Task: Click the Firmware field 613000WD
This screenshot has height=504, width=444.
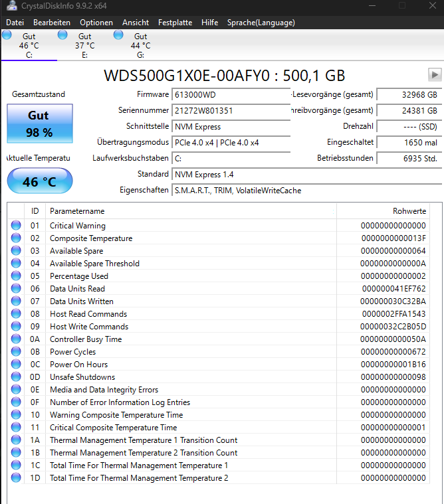Action: point(231,95)
